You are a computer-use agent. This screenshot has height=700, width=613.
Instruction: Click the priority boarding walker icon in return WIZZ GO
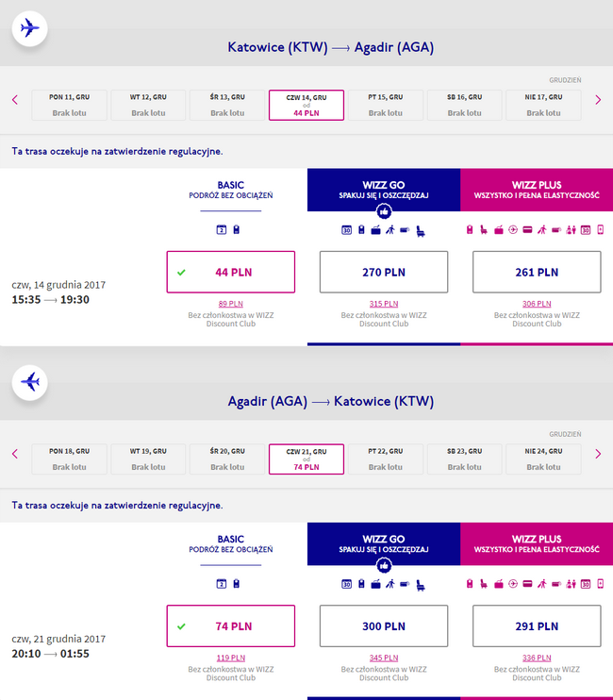pos(390,583)
